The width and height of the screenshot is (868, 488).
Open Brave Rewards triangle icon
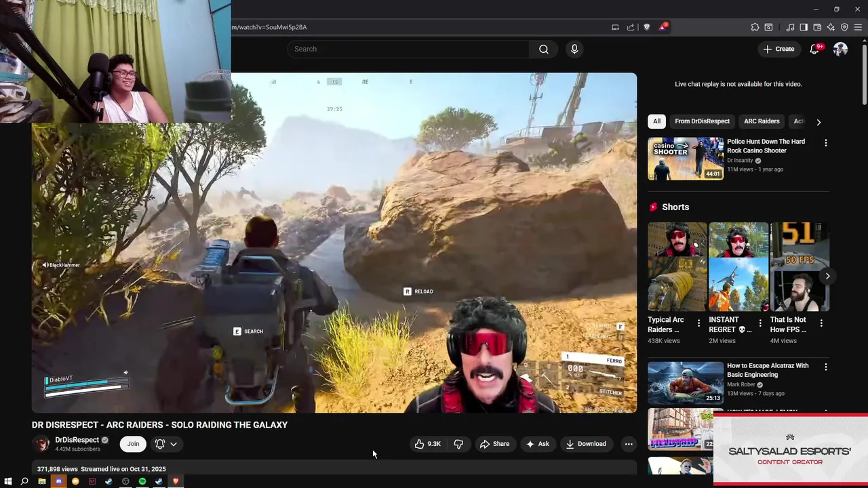tap(663, 27)
